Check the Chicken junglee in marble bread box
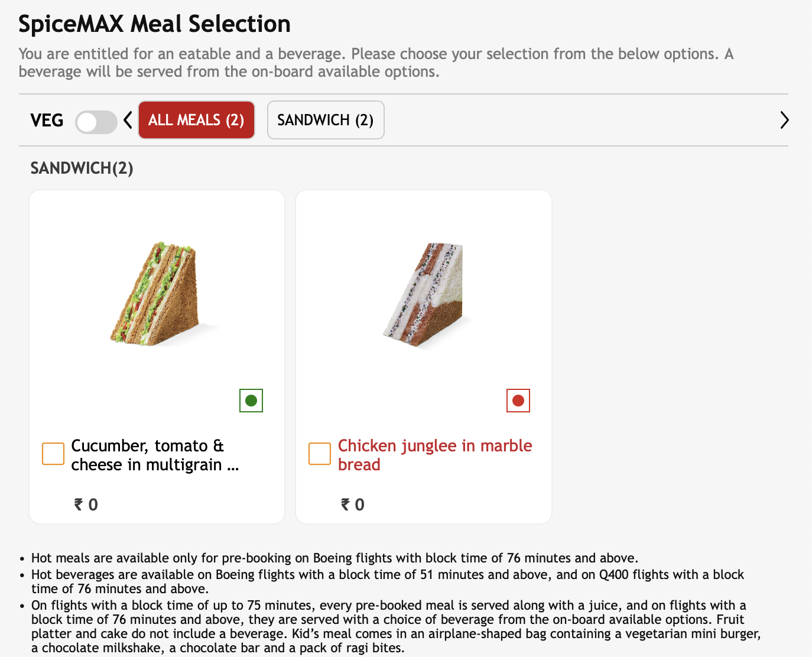Viewport: 812px width, 657px height. [x=320, y=454]
